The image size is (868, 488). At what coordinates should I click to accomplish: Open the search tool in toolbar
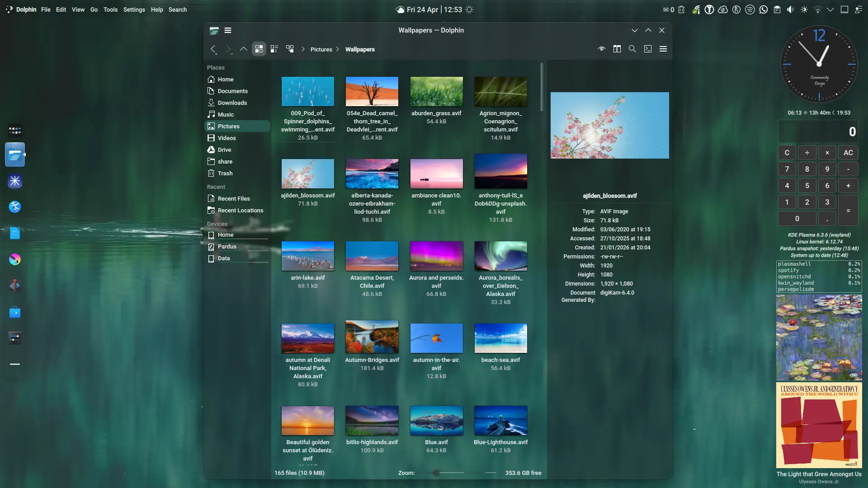(x=632, y=49)
